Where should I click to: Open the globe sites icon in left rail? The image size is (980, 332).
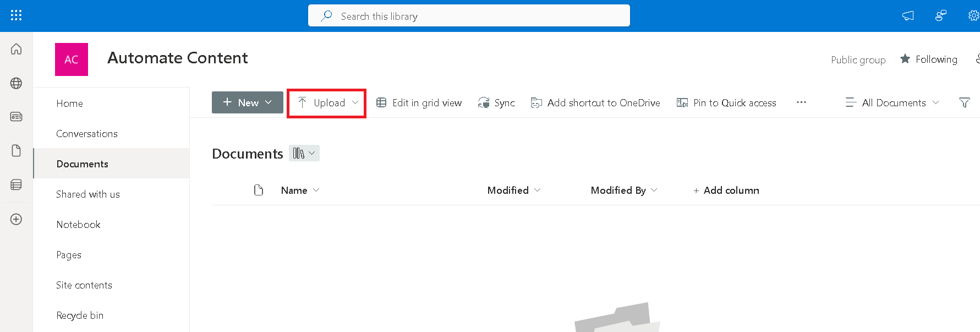[17, 83]
